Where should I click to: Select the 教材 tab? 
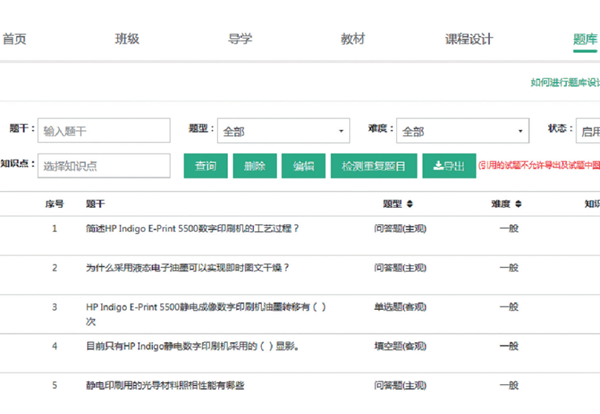pos(353,39)
